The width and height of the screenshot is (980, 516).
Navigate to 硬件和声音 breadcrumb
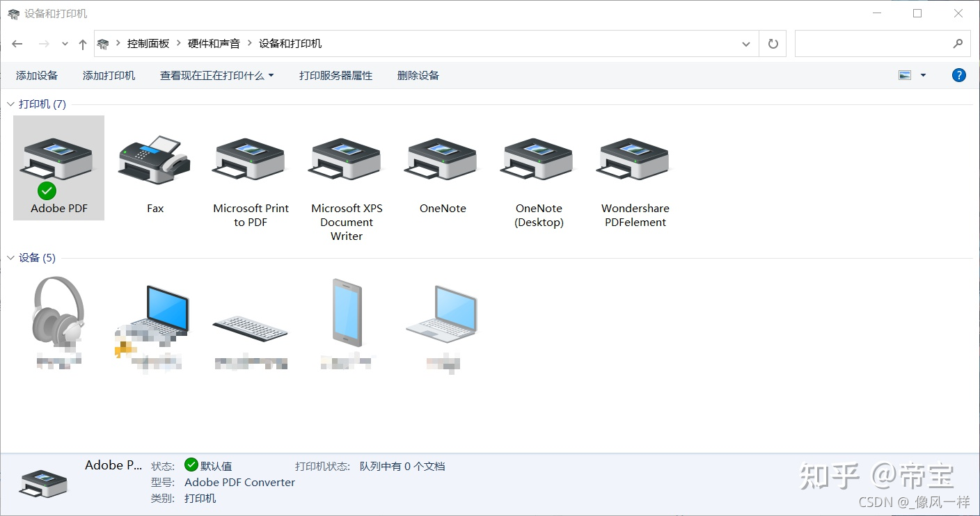point(214,44)
